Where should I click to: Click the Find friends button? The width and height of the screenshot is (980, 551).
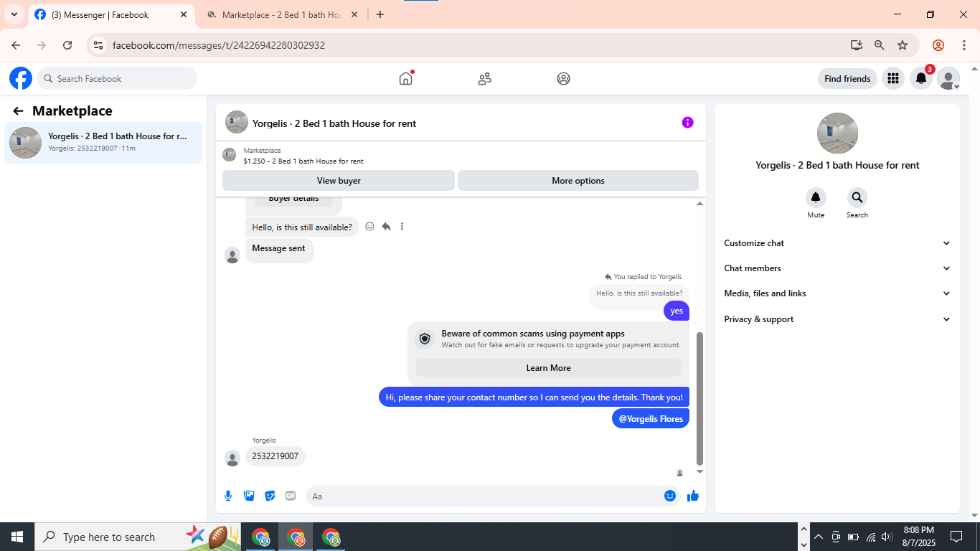[x=847, y=79]
